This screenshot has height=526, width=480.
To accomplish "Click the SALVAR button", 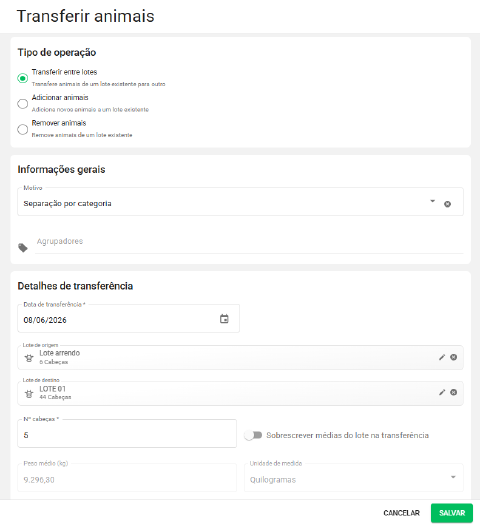I will coord(452,513).
